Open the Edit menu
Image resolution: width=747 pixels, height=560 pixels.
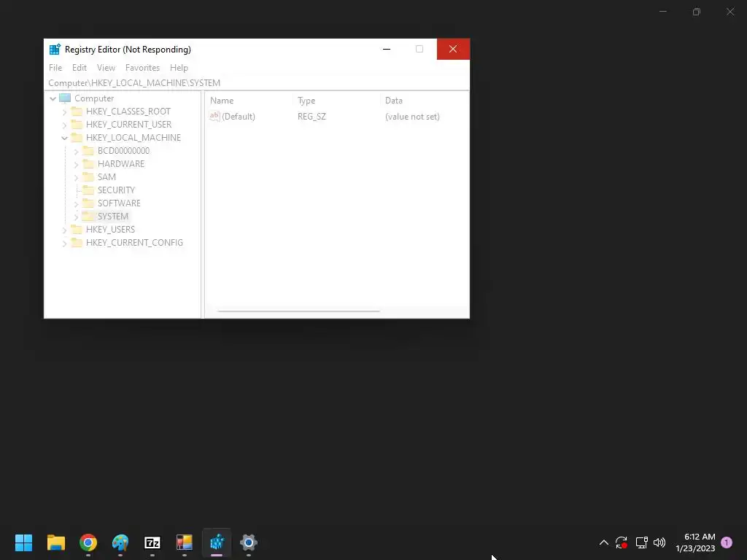(79, 68)
